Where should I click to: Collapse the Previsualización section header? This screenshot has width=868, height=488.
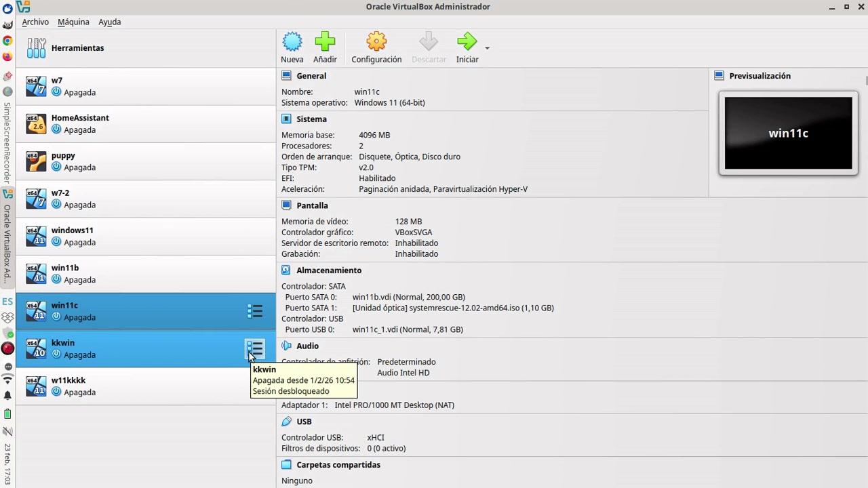[x=759, y=76]
